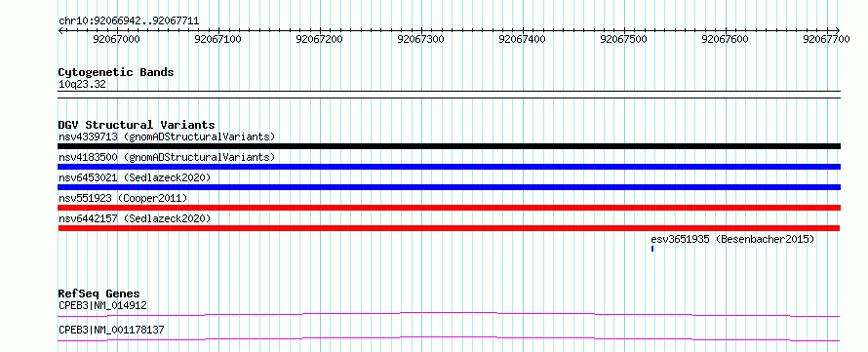Click the small blue esv3651935 marker
This screenshot has width=868, height=352.
point(652,249)
